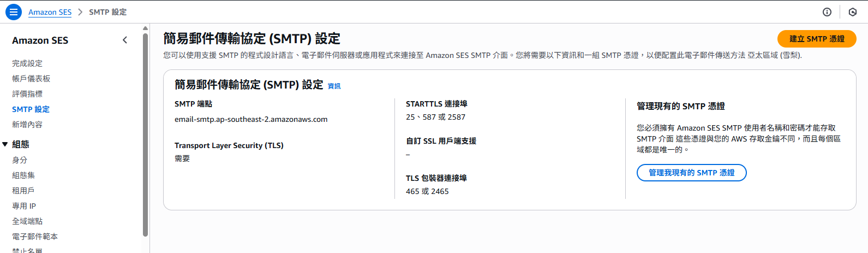Select 完成設定 in the sidebar
Screen dimensions: 868x253
(27, 63)
